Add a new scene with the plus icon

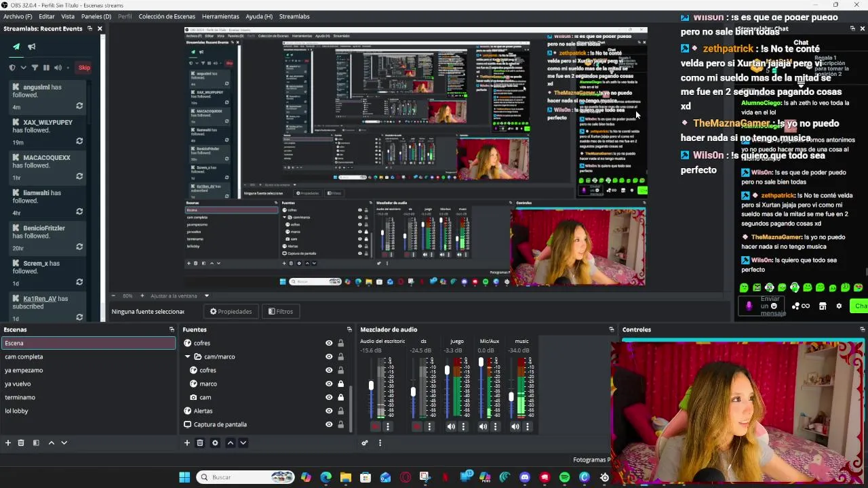[8, 443]
